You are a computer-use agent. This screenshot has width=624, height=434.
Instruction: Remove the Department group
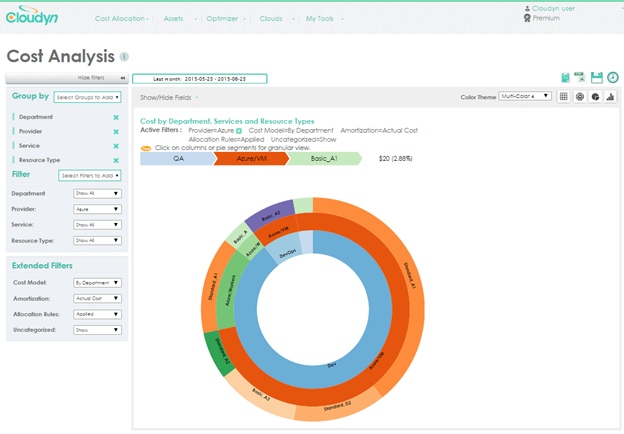[x=116, y=117]
